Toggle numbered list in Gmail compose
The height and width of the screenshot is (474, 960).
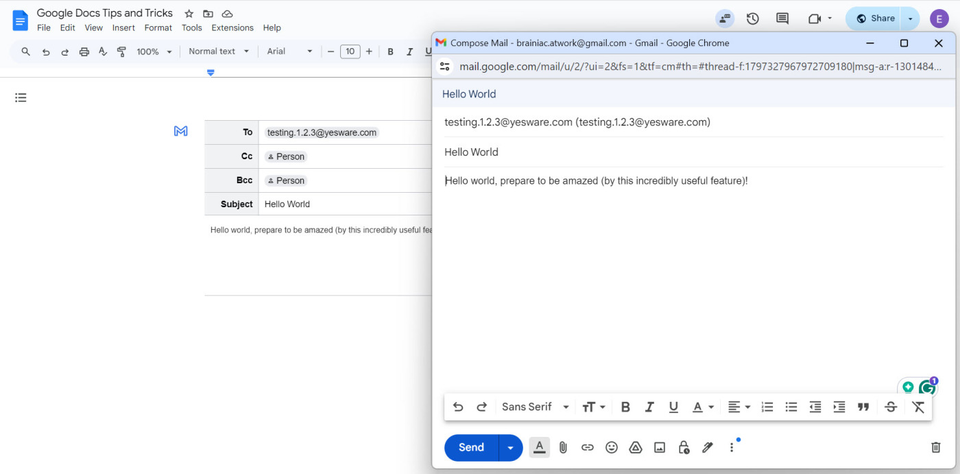coord(767,407)
